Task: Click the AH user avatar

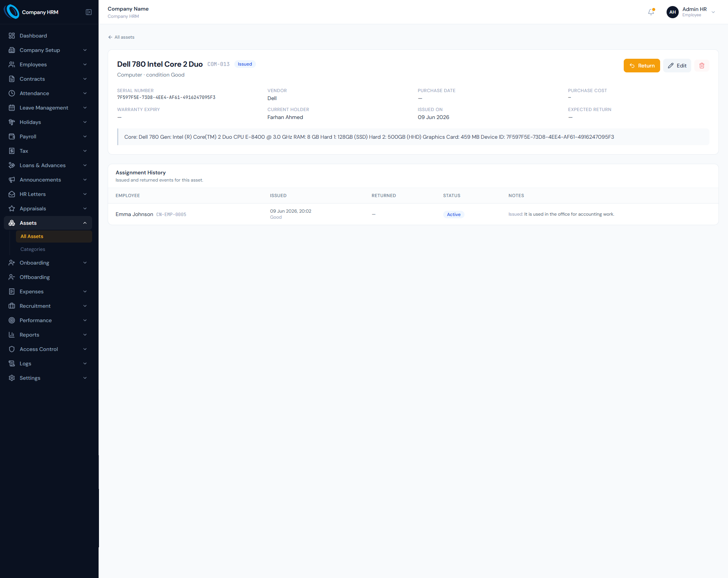Action: (672, 12)
